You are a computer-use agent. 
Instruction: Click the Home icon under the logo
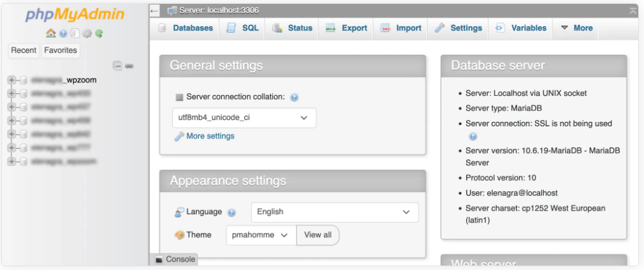coord(50,33)
